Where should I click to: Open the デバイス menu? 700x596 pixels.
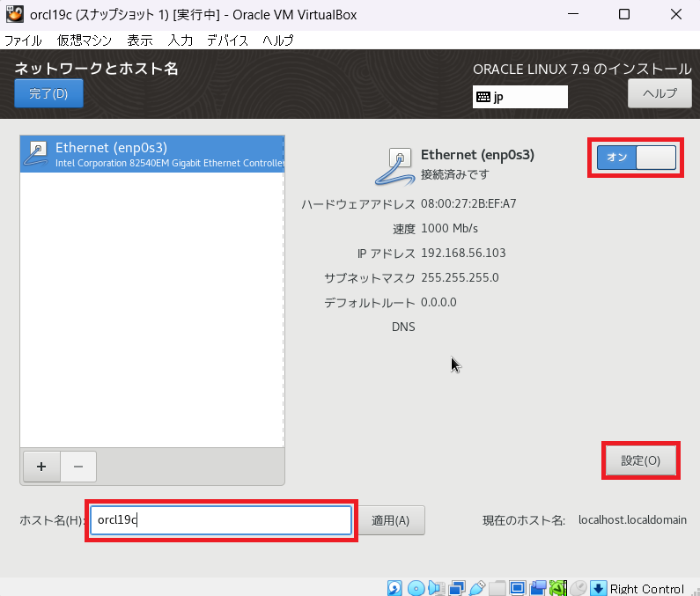pos(228,40)
